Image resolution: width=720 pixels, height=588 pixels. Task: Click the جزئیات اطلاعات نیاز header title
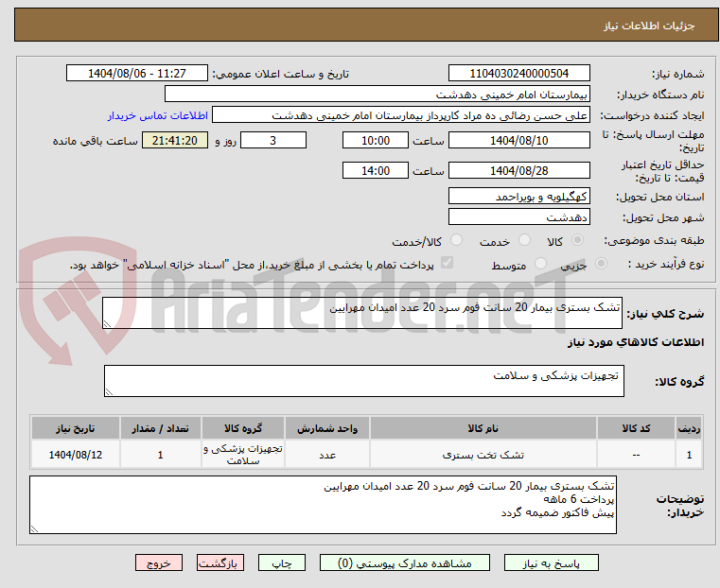click(x=649, y=26)
